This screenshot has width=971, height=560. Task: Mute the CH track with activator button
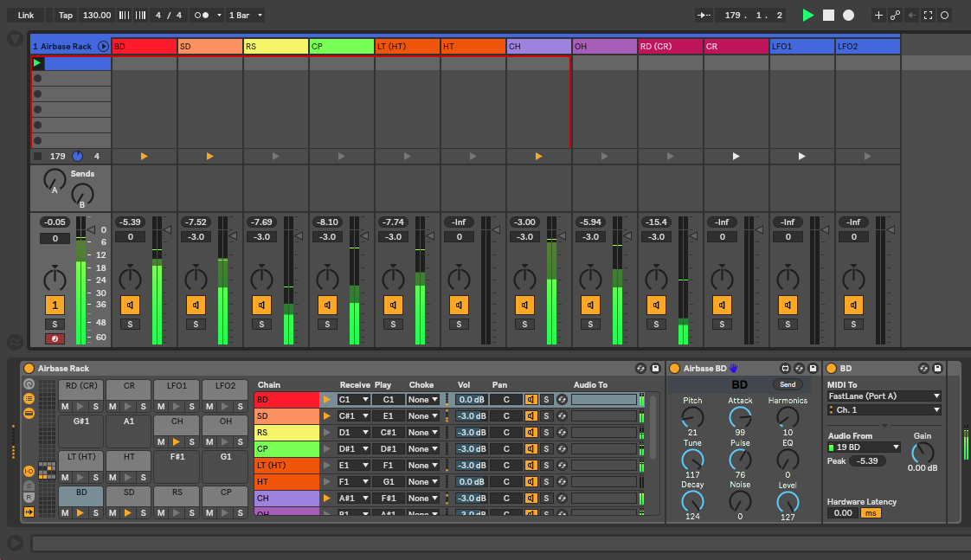click(x=524, y=305)
